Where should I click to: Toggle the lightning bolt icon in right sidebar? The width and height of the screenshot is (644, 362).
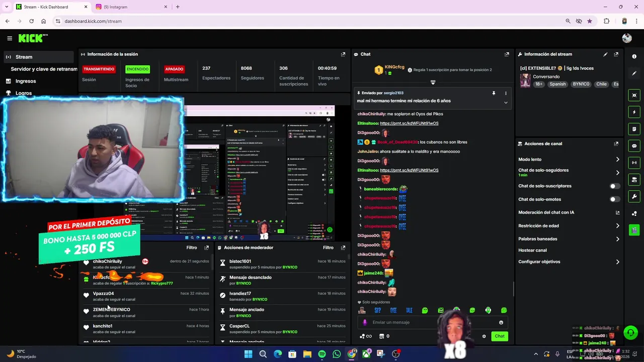point(634,112)
